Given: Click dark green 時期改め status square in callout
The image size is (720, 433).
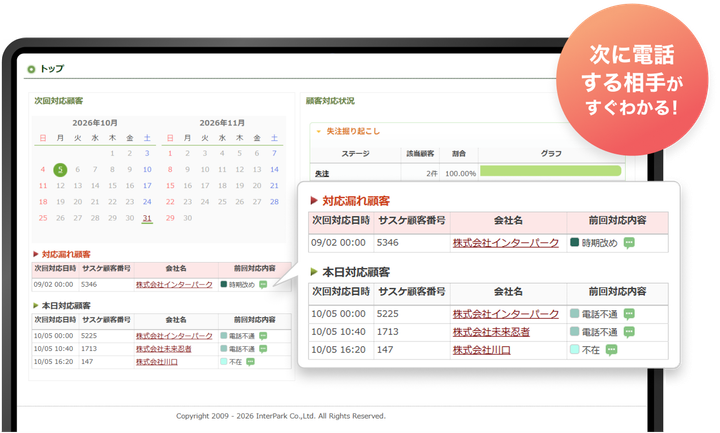Looking at the screenshot, I should [x=574, y=242].
